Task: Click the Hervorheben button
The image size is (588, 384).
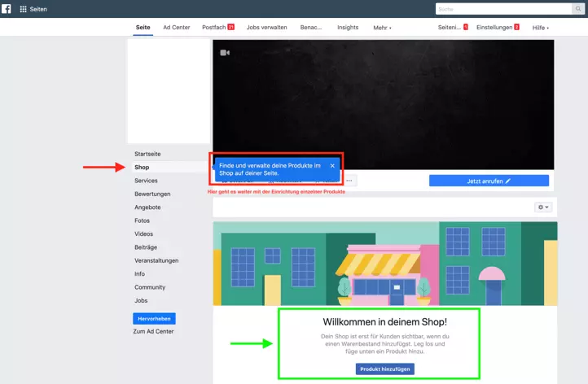Action: pyautogui.click(x=154, y=319)
